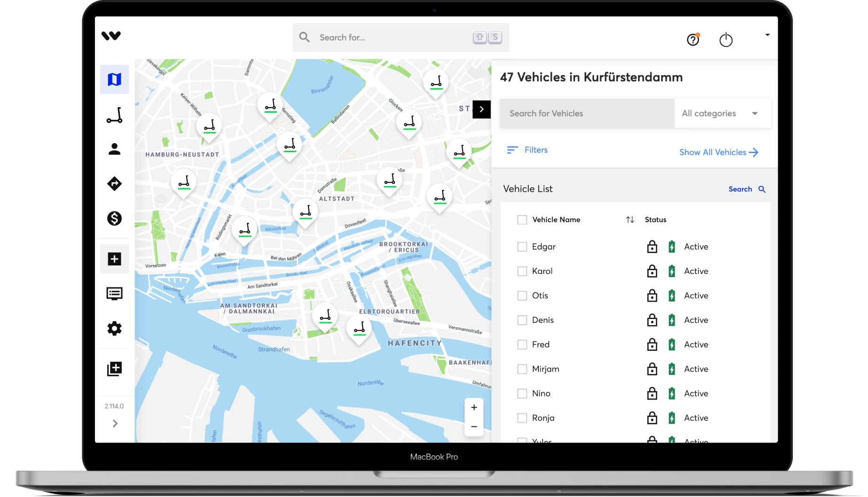868x497 pixels.
Task: Click the power logout icon
Action: [726, 40]
